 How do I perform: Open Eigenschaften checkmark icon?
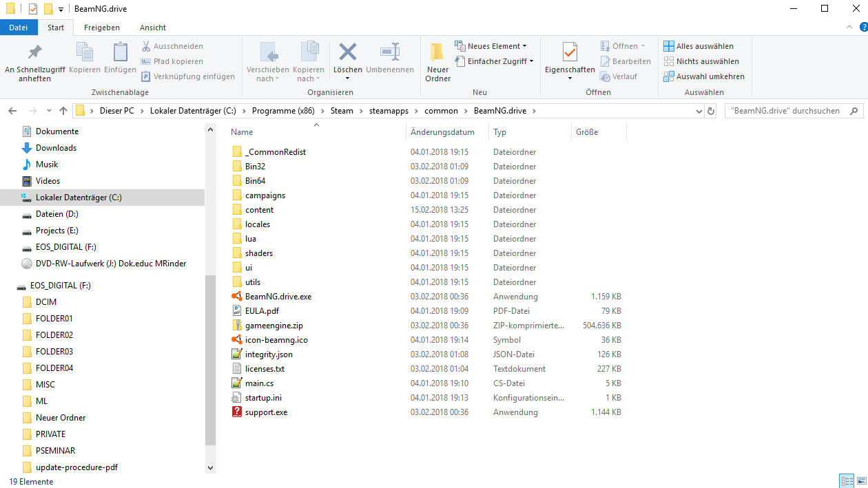click(570, 52)
